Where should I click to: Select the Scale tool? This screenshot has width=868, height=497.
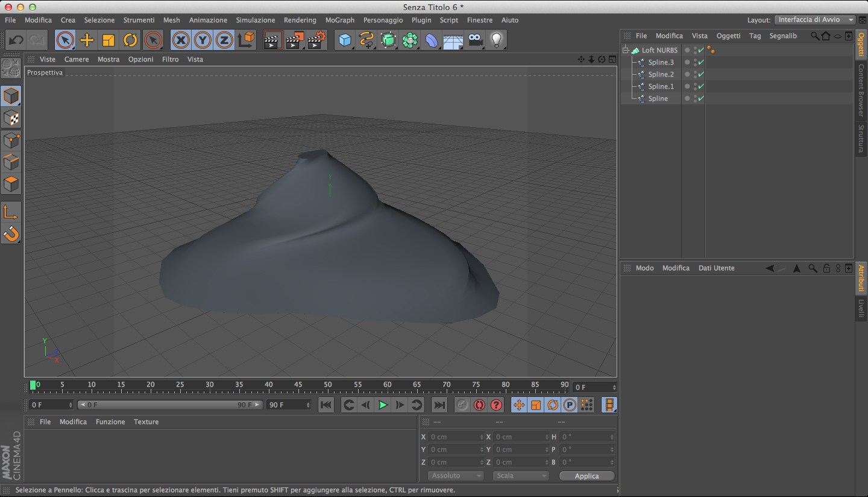coord(108,40)
